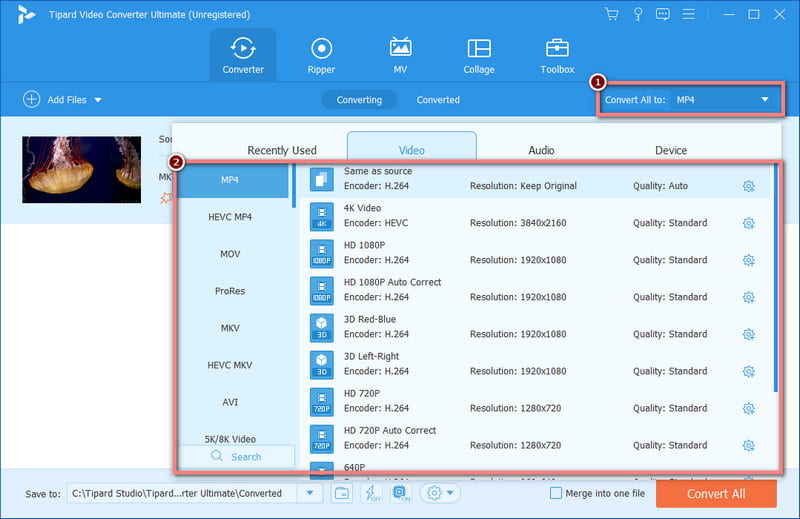Choose MKV from the format list

230,328
